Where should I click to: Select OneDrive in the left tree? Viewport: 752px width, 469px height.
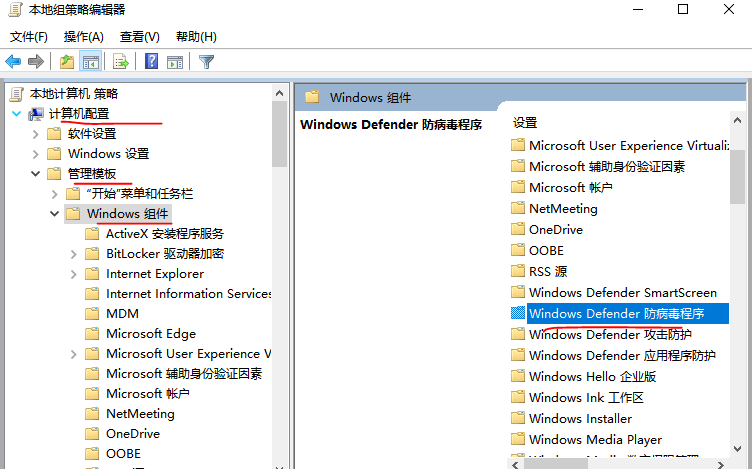133,434
